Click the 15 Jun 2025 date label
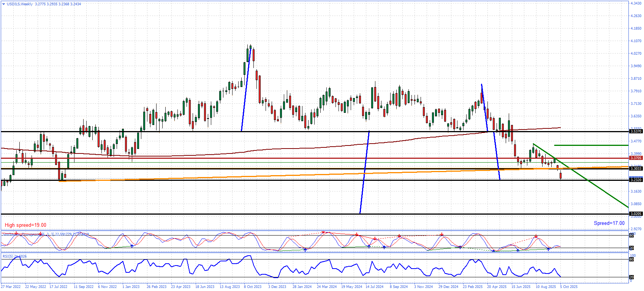 [x=521, y=287]
